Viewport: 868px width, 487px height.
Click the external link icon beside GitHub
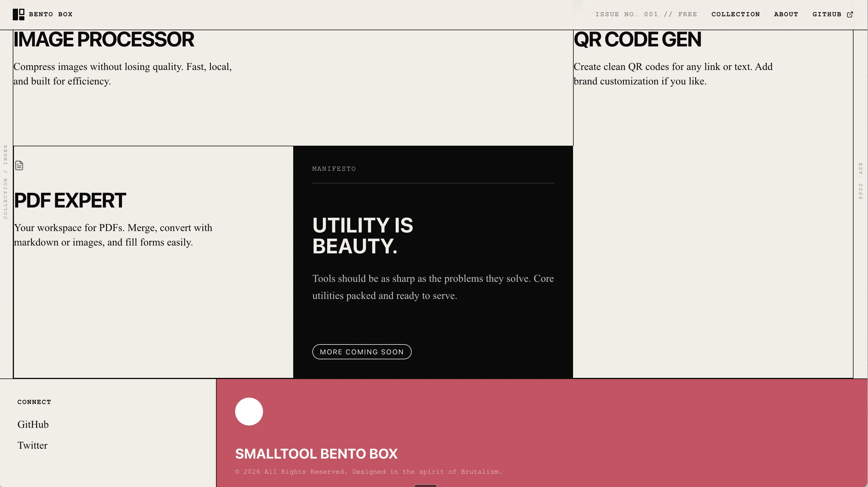850,15
